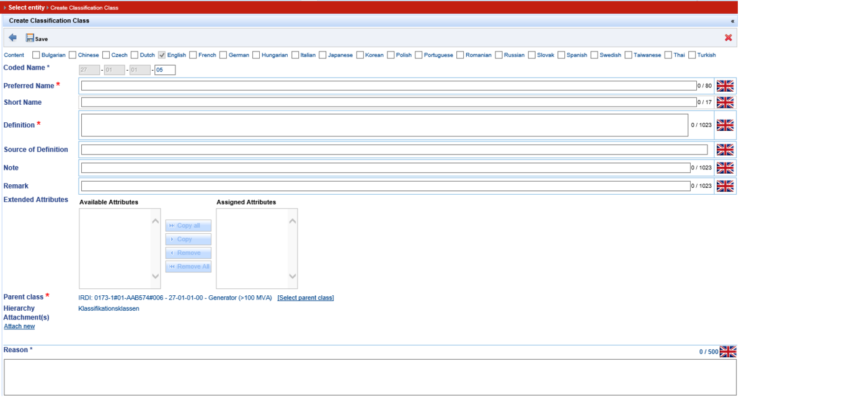Click Create Classification Class breadcrumb item
Viewport: 868px width, 400px height.
(84, 8)
